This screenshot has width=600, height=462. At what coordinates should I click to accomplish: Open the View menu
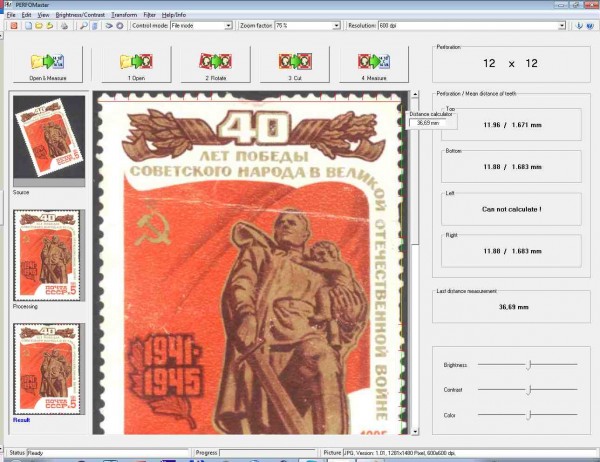(x=43, y=15)
